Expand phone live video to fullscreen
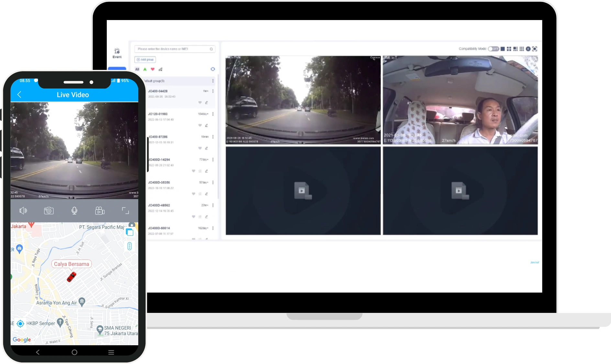This screenshot has height=364, width=611. pyautogui.click(x=125, y=211)
